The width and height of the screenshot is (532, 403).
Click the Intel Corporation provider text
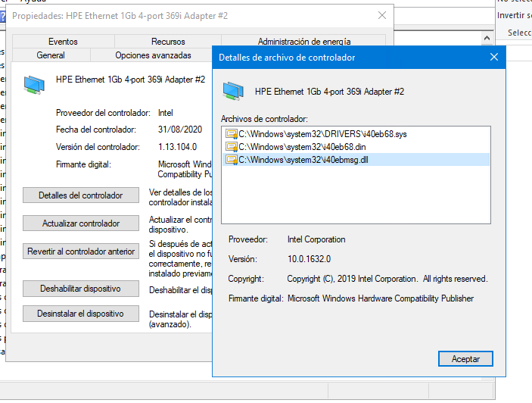tap(316, 239)
